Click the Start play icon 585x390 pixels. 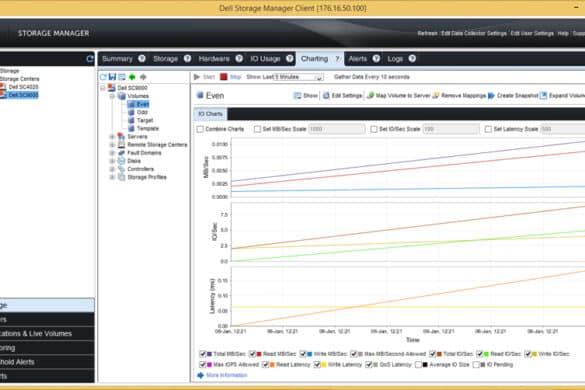[x=197, y=77]
